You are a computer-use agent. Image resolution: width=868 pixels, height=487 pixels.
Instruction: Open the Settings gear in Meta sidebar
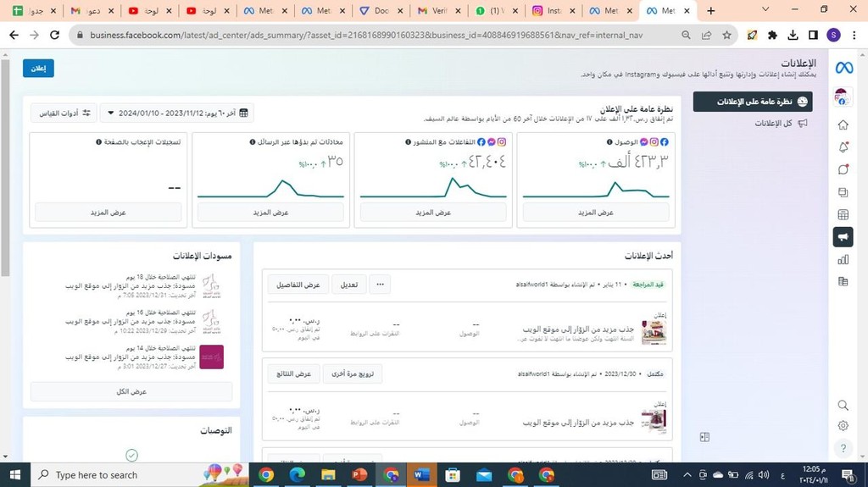pyautogui.click(x=843, y=425)
